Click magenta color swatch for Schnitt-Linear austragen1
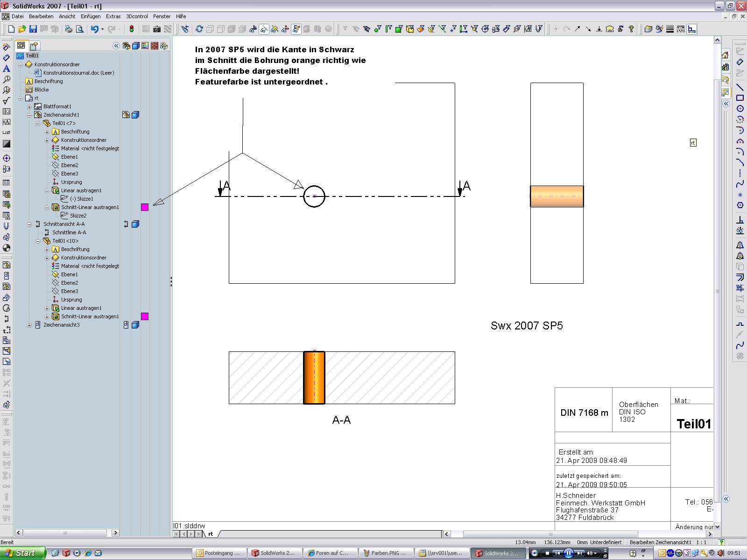This screenshot has width=747, height=560. (145, 207)
